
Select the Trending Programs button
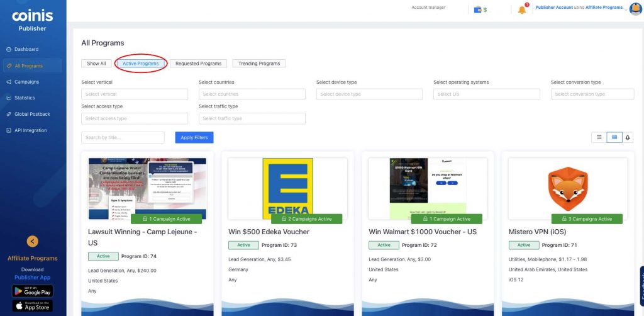pyautogui.click(x=259, y=64)
